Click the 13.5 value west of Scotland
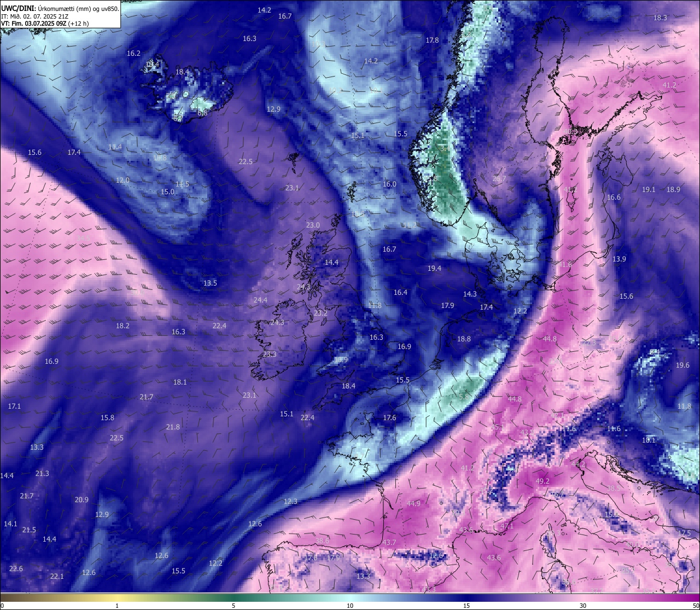700x610 pixels. pos(210,283)
